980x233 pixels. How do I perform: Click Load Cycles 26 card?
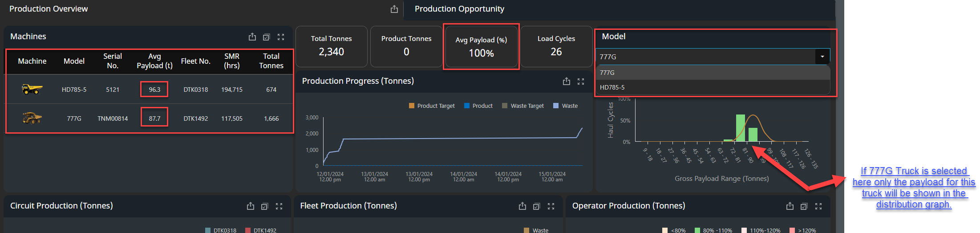[556, 46]
